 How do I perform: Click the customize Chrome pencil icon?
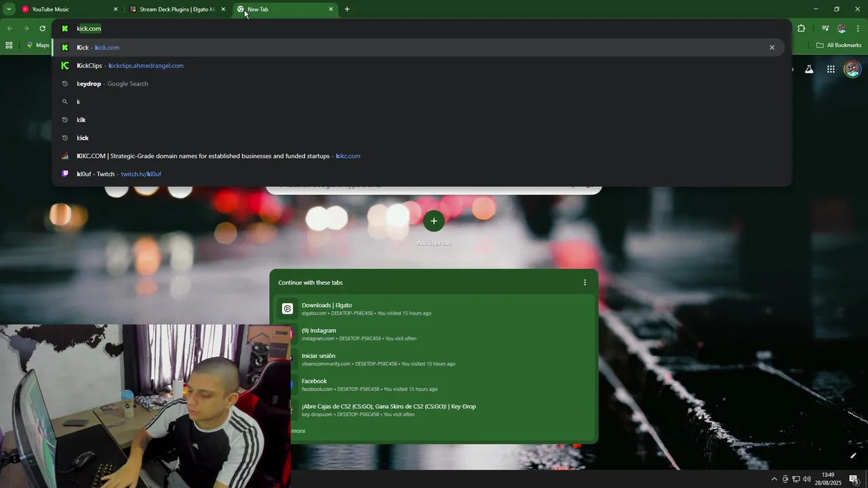point(853,455)
